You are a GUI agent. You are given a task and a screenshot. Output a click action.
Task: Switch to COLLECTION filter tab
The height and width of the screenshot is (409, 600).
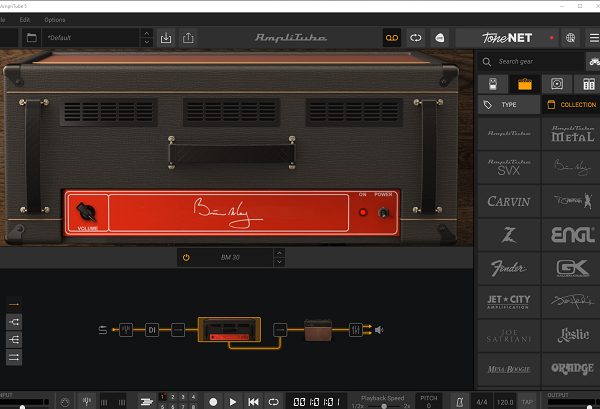pyautogui.click(x=571, y=104)
